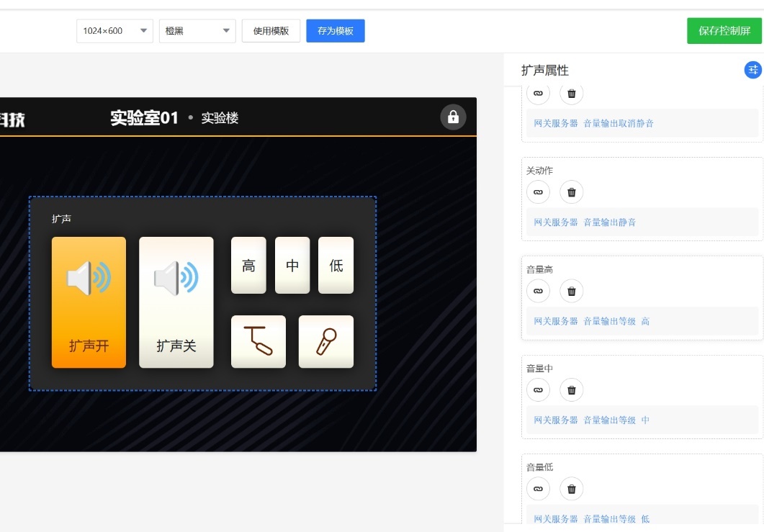The image size is (764, 532).
Task: Turn off amplification with 扩声关 button
Action: (x=176, y=302)
